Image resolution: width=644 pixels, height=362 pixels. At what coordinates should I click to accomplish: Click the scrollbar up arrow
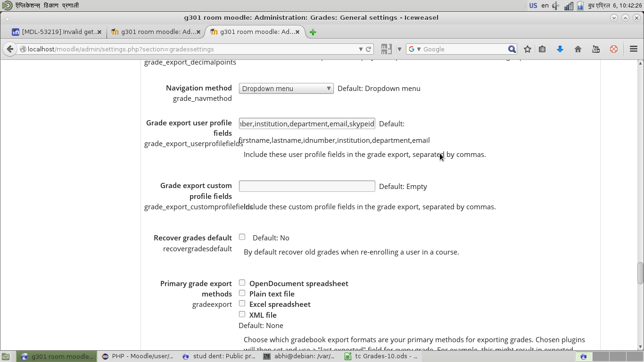point(640,63)
